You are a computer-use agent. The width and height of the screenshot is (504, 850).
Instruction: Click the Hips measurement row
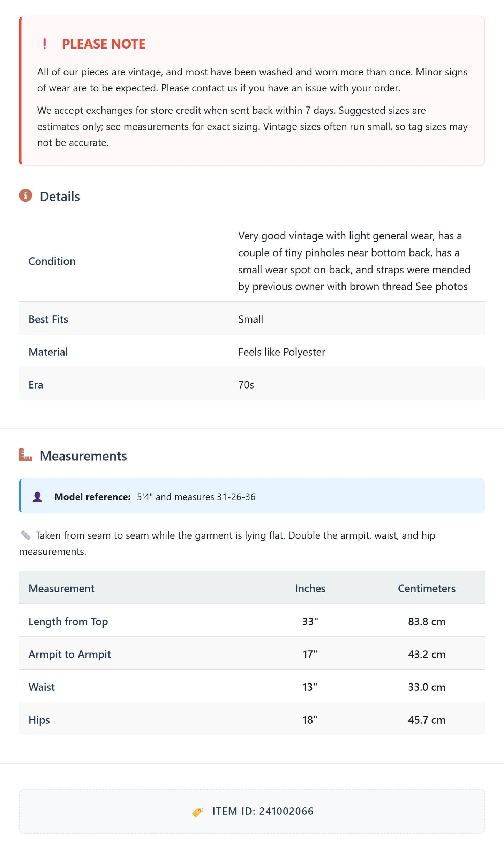point(252,719)
